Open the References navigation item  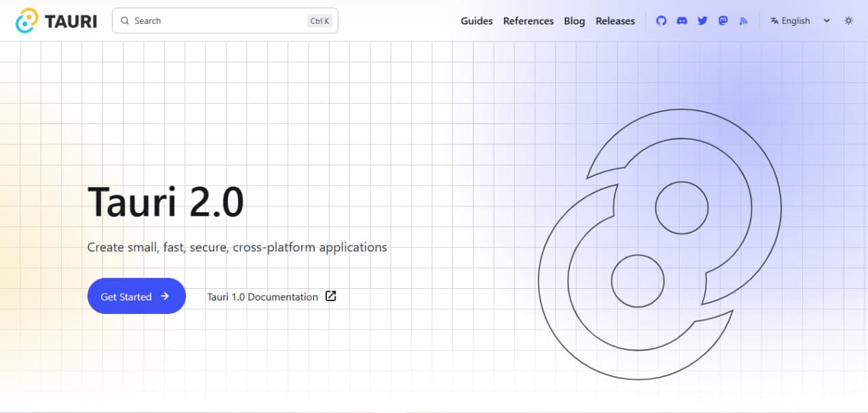pyautogui.click(x=528, y=21)
